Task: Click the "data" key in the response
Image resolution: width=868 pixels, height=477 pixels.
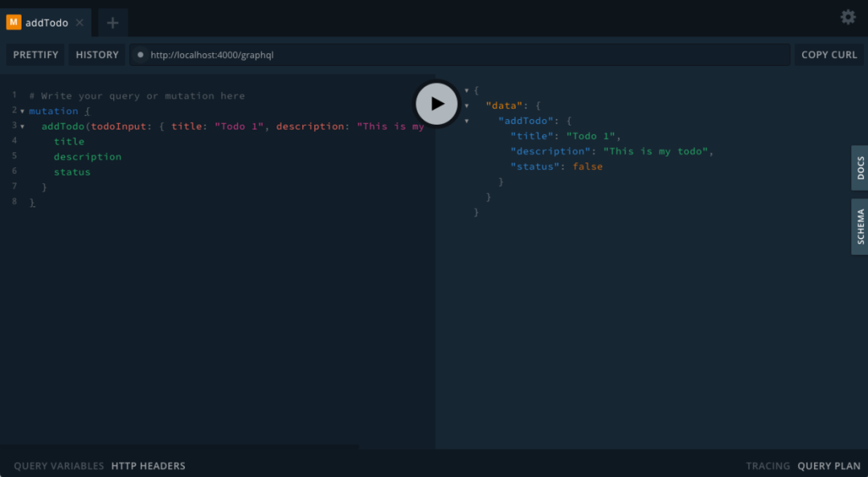Action: point(504,105)
